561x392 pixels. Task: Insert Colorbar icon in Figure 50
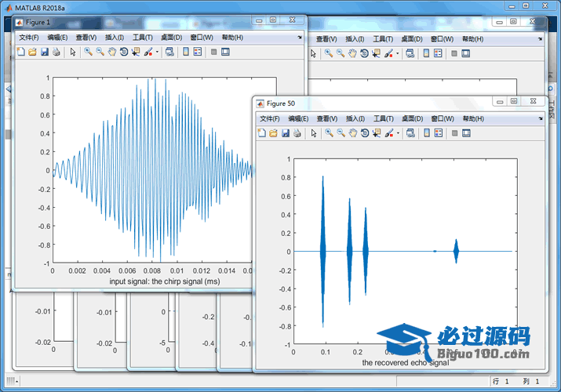pyautogui.click(x=427, y=133)
